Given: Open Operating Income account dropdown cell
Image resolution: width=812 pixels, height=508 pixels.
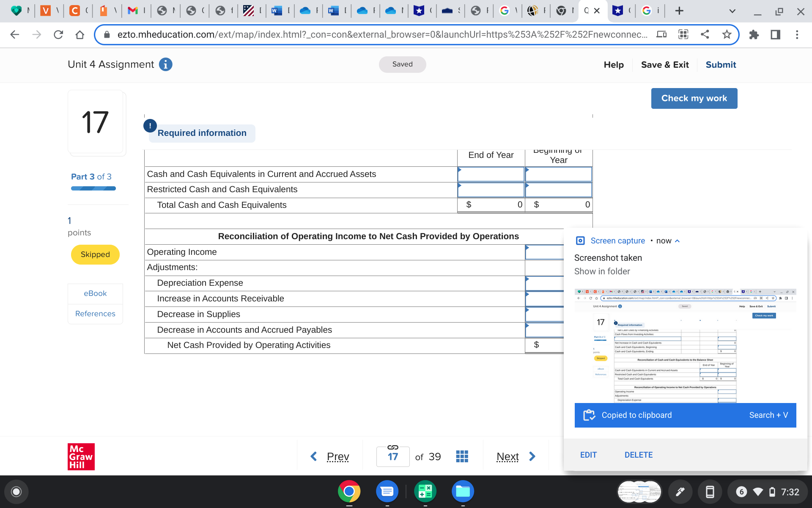Looking at the screenshot, I should pyautogui.click(x=544, y=252).
